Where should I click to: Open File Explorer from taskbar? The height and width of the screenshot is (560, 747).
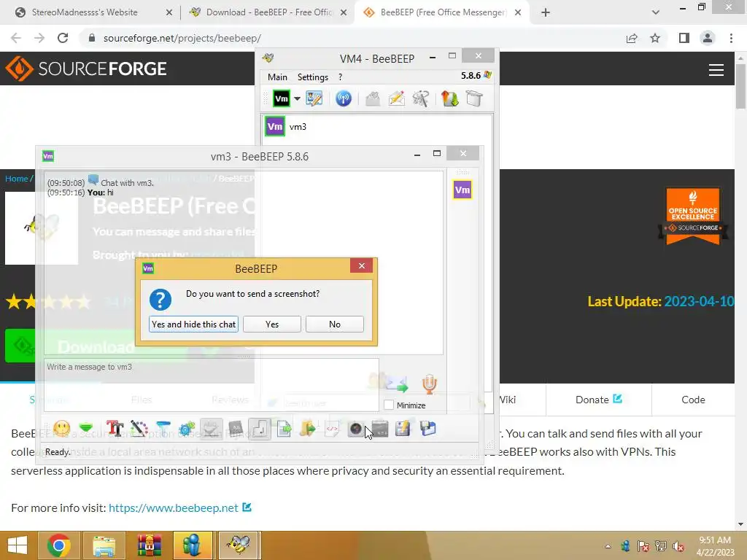click(104, 545)
